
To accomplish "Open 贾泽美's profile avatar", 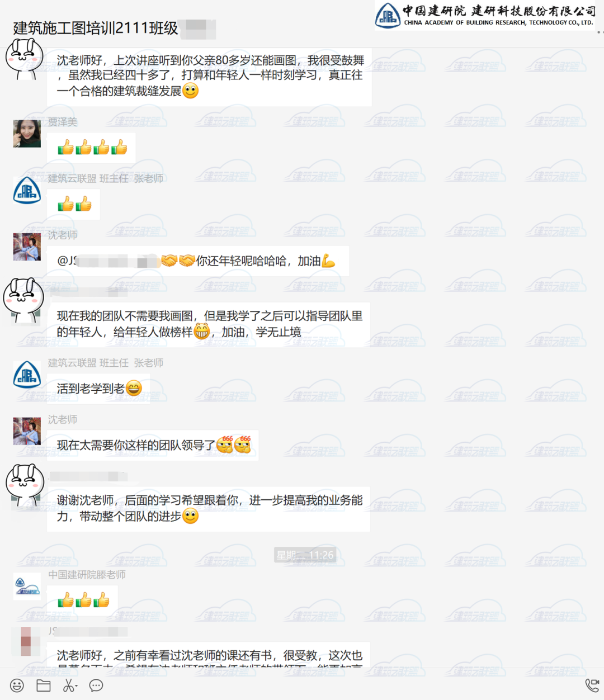I will pyautogui.click(x=27, y=134).
